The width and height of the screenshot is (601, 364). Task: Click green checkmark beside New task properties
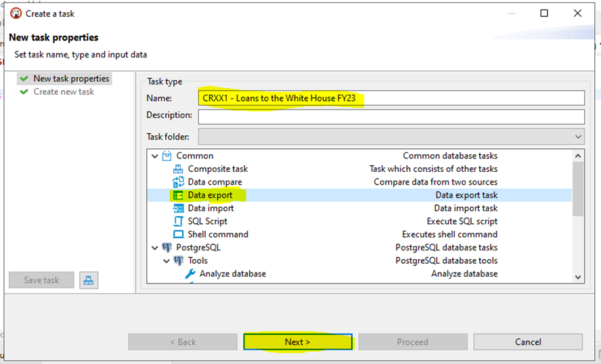tap(24, 78)
